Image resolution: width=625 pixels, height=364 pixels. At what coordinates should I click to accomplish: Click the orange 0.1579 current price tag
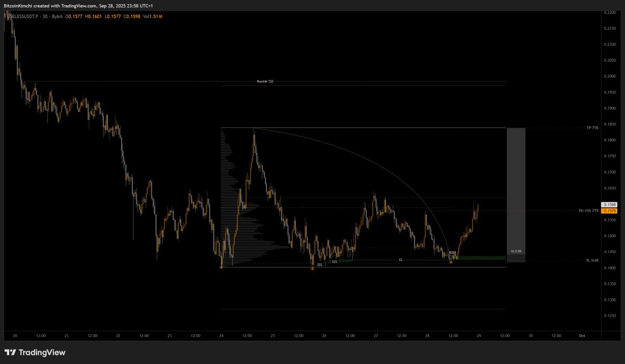(609, 211)
